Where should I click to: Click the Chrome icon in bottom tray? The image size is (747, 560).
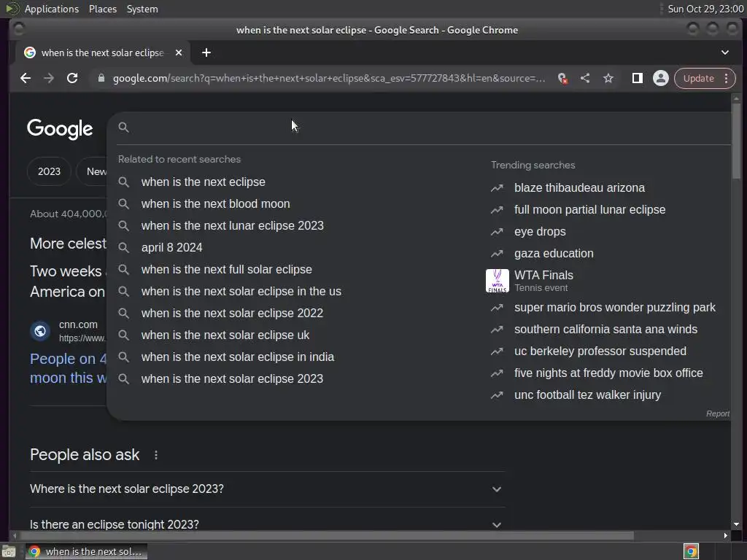point(692,551)
